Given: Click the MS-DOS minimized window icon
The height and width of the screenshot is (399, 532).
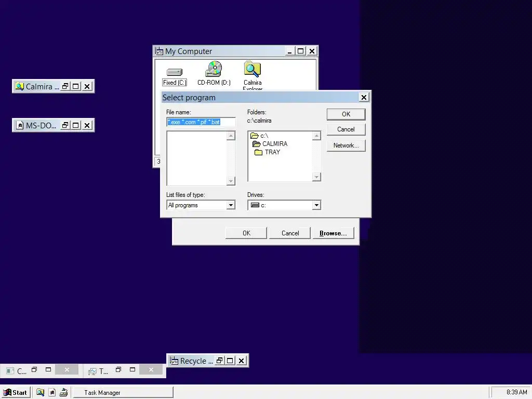Looking at the screenshot, I should [20, 126].
